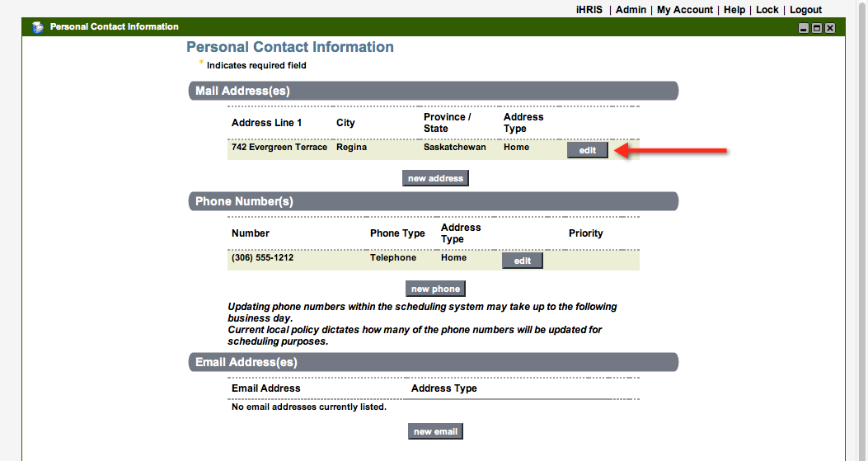Add a new mail address
Viewport: 868px width, 461px height.
pos(435,178)
